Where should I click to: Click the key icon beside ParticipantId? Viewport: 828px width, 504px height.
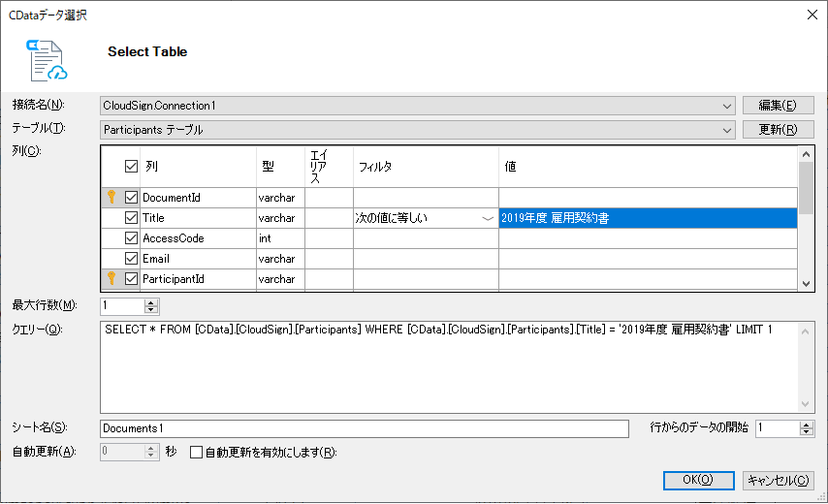click(x=111, y=278)
